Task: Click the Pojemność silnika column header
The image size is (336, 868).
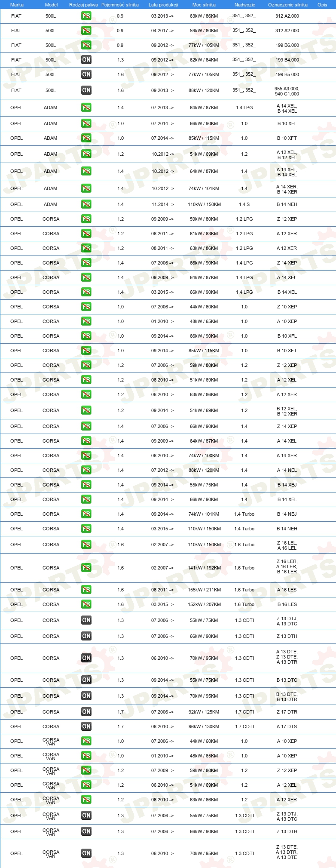Action: pyautogui.click(x=120, y=5)
